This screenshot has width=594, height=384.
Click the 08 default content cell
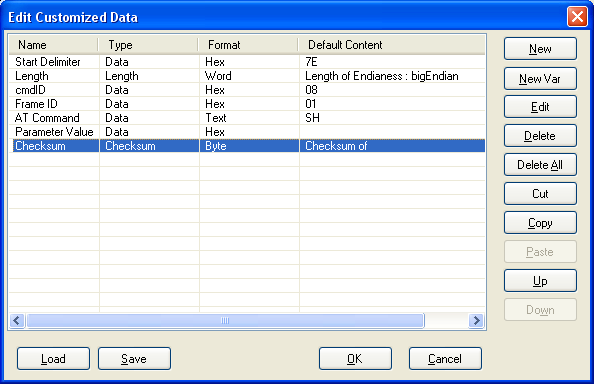click(392, 90)
